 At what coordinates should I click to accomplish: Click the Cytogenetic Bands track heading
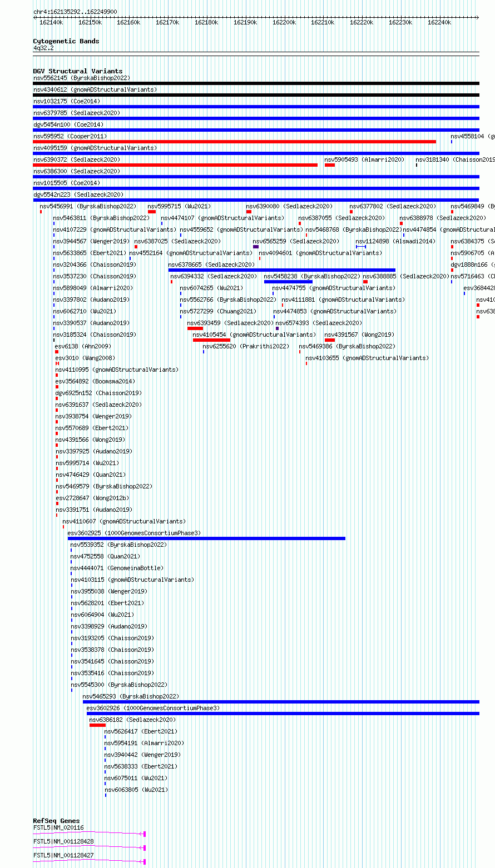(x=66, y=41)
